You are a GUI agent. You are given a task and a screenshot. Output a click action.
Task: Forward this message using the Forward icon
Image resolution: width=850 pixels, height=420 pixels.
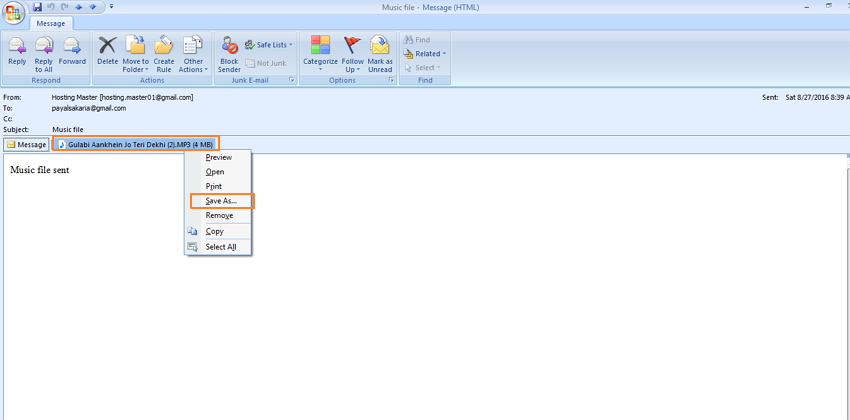[72, 51]
